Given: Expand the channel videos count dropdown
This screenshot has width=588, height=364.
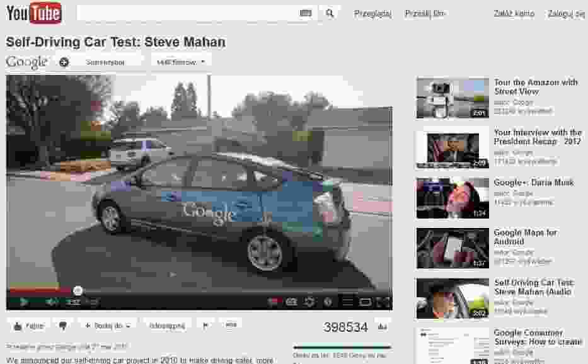Looking at the screenshot, I should click(x=181, y=62).
